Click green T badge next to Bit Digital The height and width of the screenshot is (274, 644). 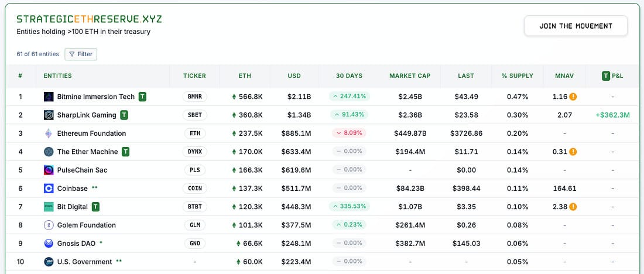click(x=95, y=207)
